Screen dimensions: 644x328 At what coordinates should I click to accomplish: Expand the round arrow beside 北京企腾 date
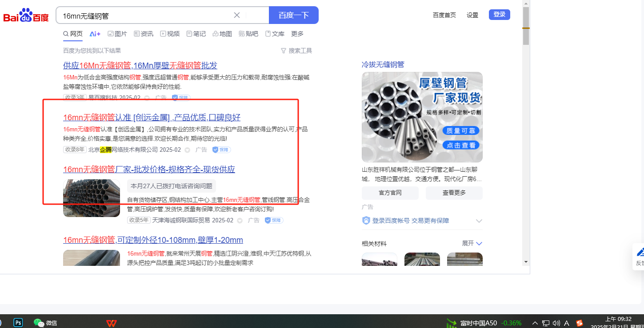[x=187, y=150]
